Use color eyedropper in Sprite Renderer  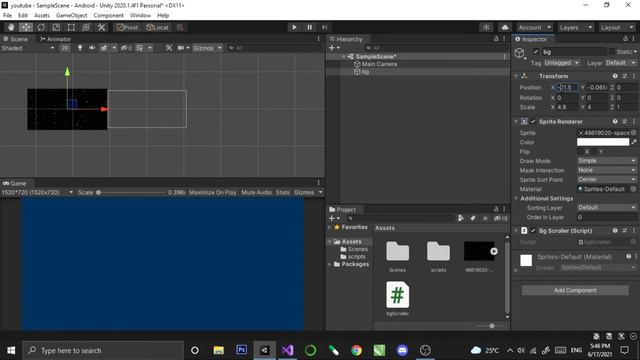[633, 142]
